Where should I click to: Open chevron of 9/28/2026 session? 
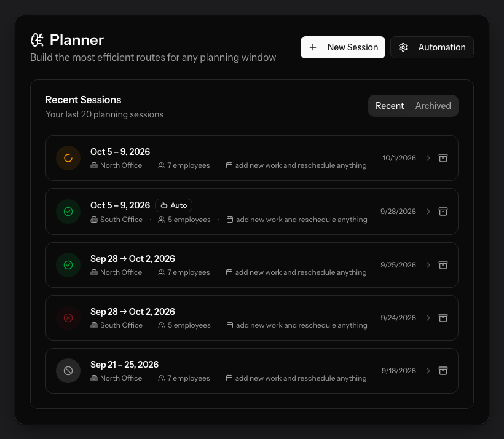point(428,212)
